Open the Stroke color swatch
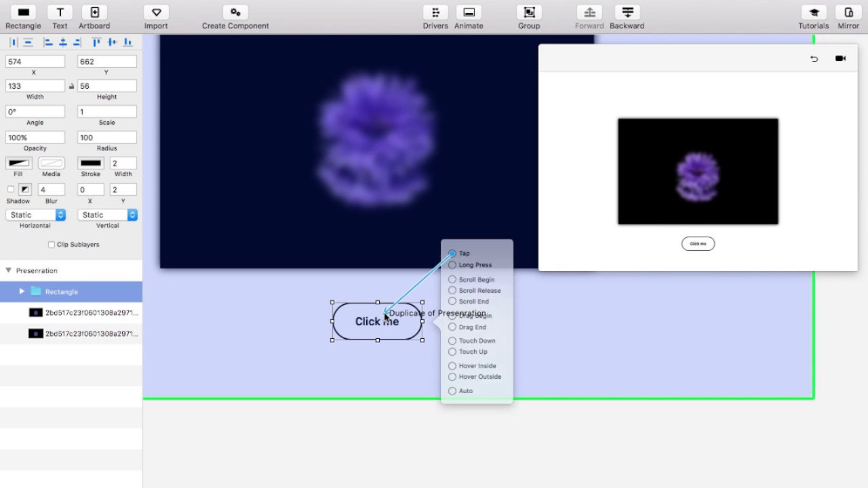The width and height of the screenshot is (868, 488). 90,163
